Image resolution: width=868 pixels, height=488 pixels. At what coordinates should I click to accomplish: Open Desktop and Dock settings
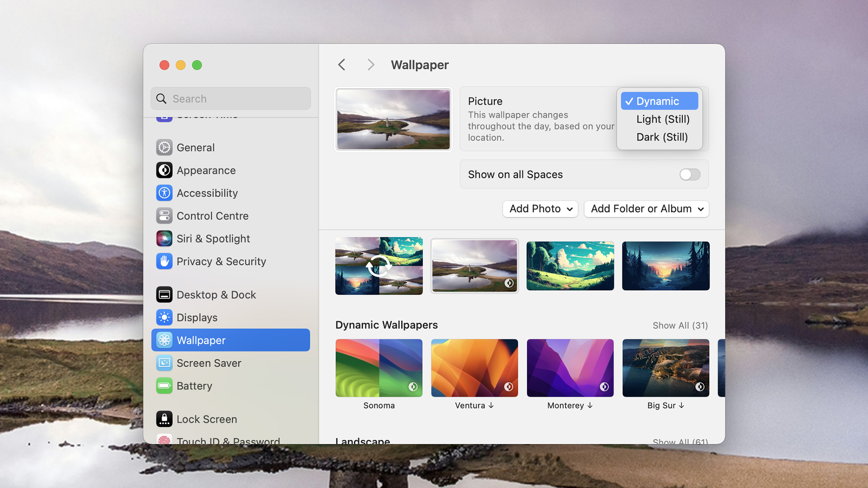click(x=217, y=295)
